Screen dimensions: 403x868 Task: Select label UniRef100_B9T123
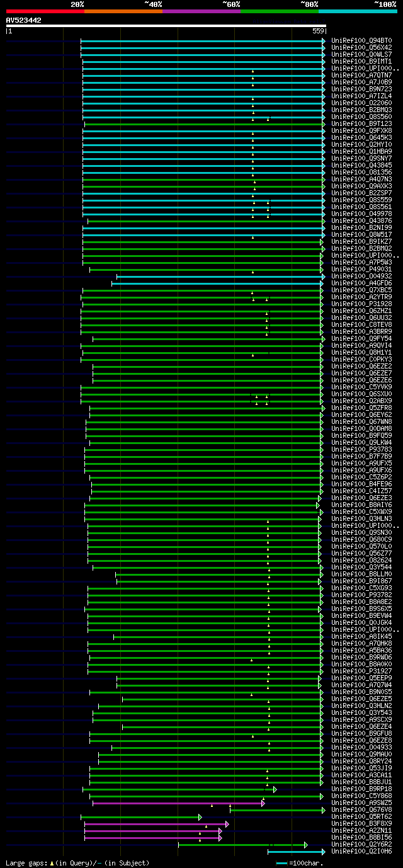coord(361,124)
